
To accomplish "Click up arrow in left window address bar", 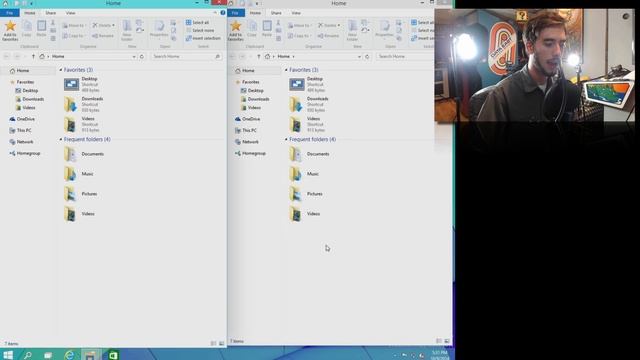I will (x=33, y=56).
